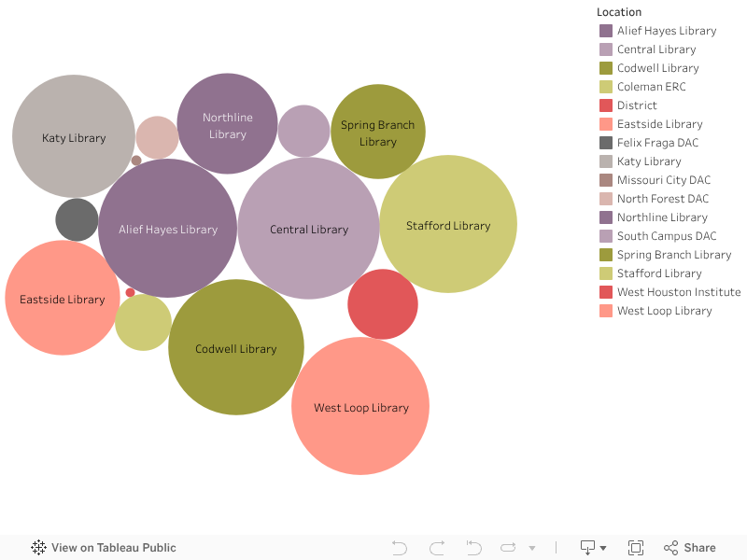Image resolution: width=747 pixels, height=560 pixels.
Task: Select Eastside Library legend swatch
Action: click(x=605, y=124)
